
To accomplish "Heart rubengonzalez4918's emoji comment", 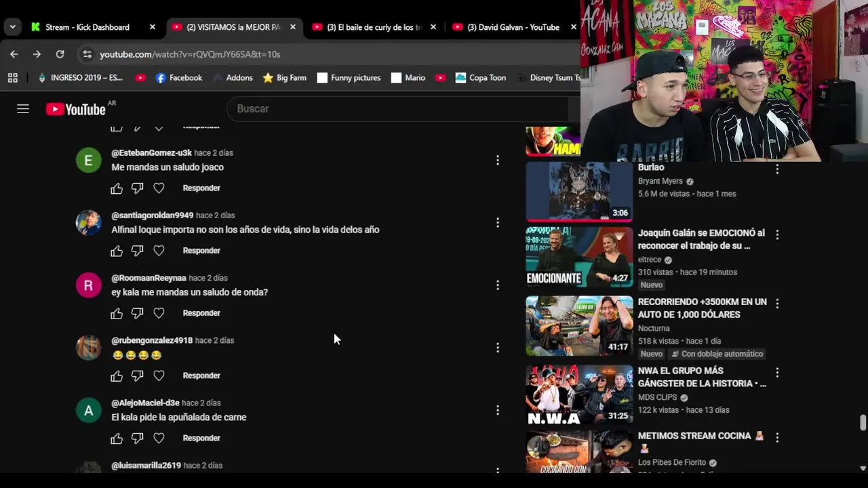I will click(x=159, y=375).
